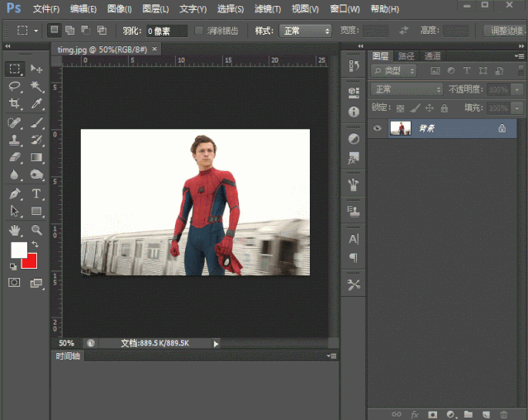The image size is (528, 420).
Task: Choose Add to Selection mode
Action: (x=69, y=30)
